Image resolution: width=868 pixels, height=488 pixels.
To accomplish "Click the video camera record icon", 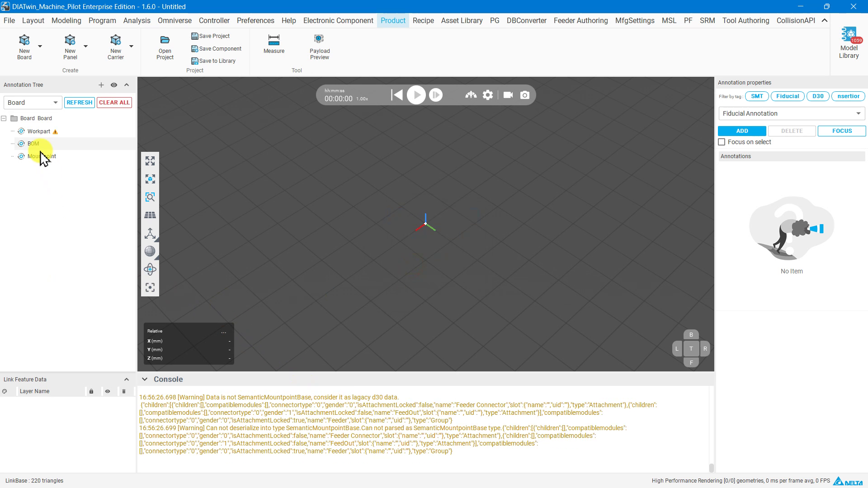I will point(508,95).
